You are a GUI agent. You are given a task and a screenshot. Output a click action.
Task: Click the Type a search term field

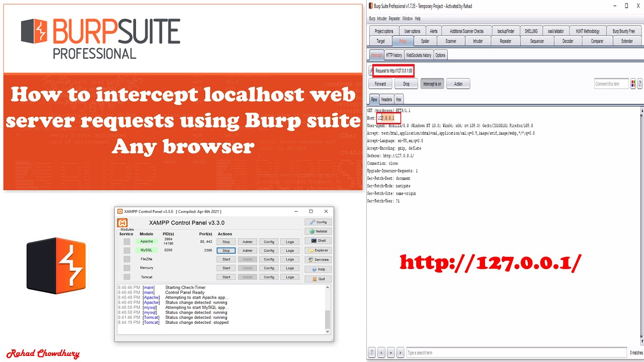(x=517, y=352)
